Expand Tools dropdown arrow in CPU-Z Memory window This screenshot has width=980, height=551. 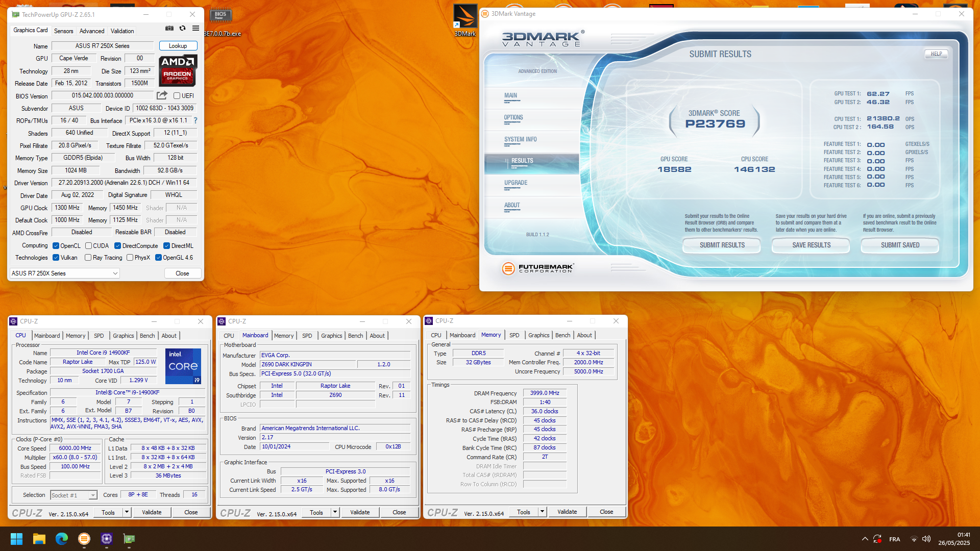pyautogui.click(x=542, y=512)
